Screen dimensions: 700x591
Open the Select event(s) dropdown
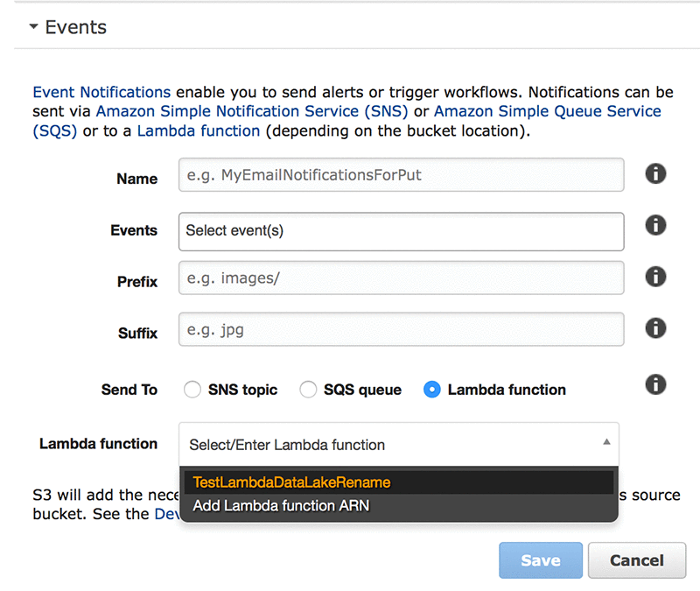[x=401, y=231]
